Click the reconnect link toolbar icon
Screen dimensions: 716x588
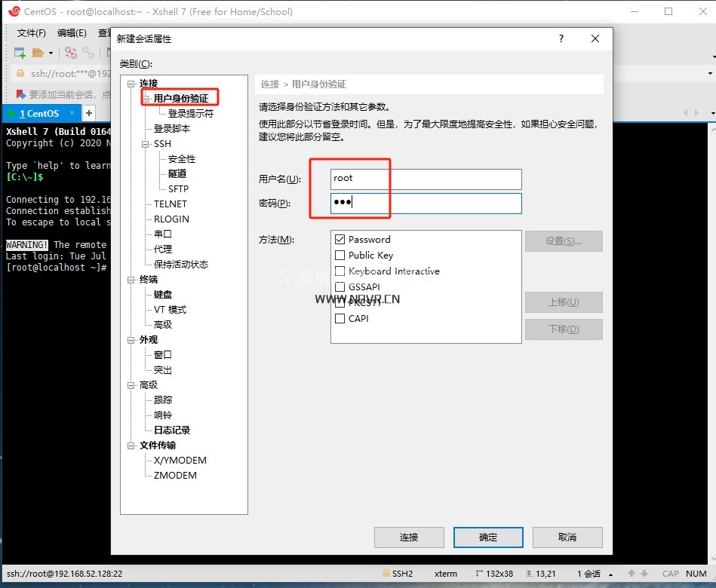[x=88, y=53]
